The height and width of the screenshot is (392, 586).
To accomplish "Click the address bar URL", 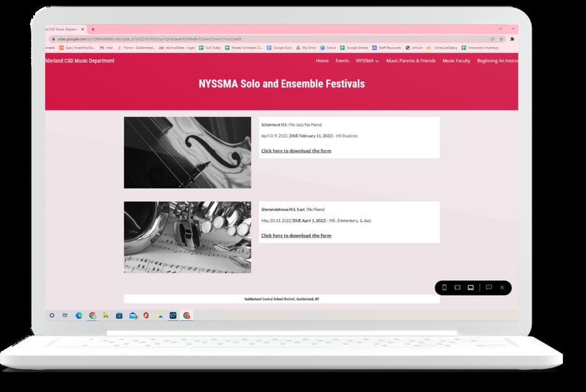I will 149,39.
